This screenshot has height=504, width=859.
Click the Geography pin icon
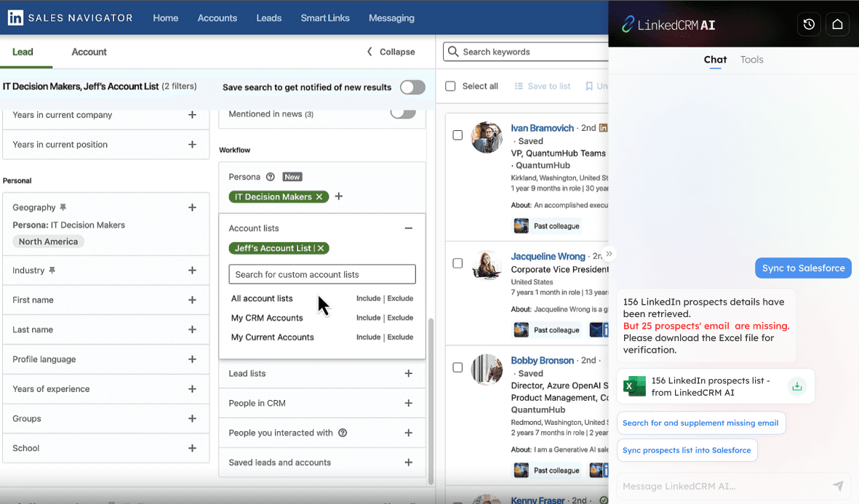click(63, 207)
